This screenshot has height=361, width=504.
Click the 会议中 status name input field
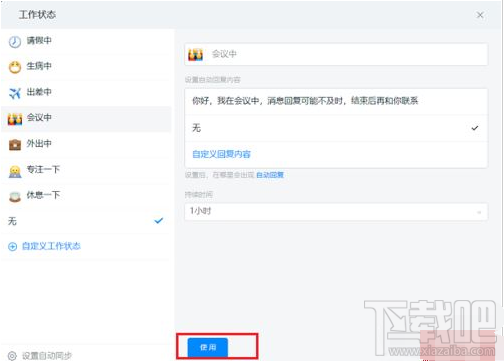tap(336, 54)
